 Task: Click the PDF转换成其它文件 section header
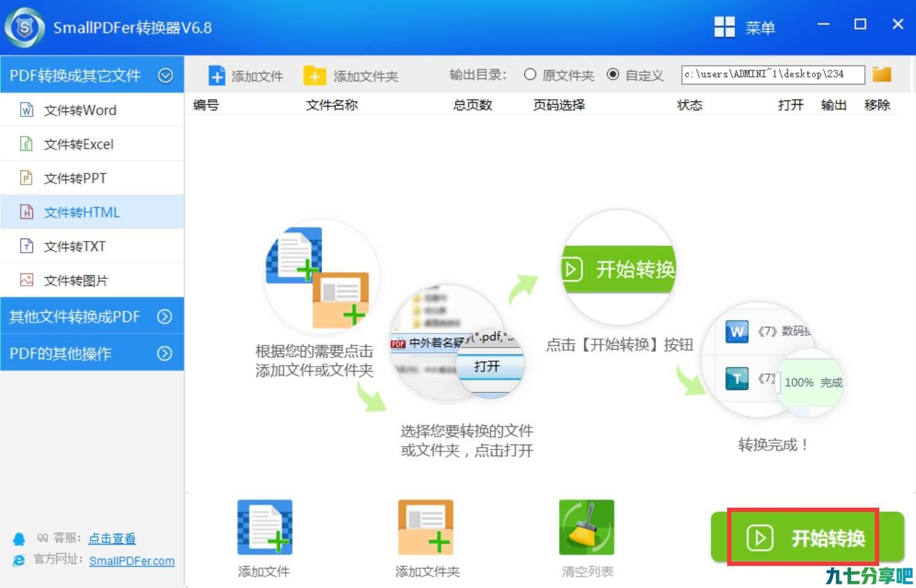[x=92, y=75]
